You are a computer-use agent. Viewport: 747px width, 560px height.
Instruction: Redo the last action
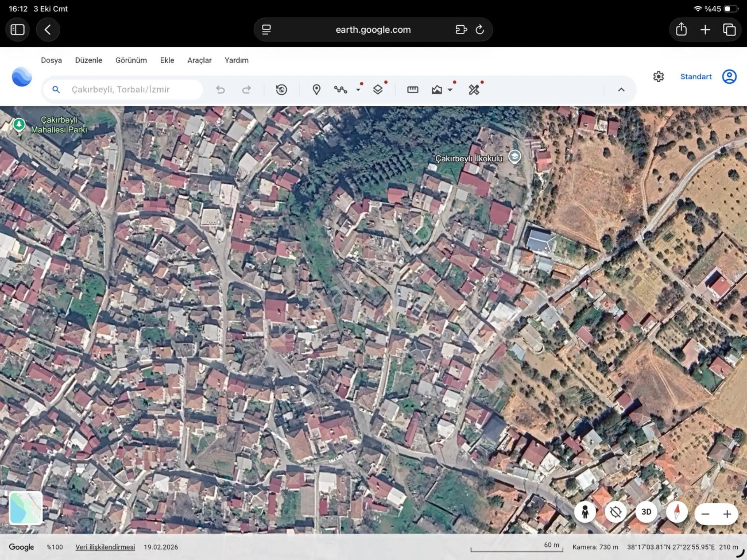pyautogui.click(x=246, y=90)
